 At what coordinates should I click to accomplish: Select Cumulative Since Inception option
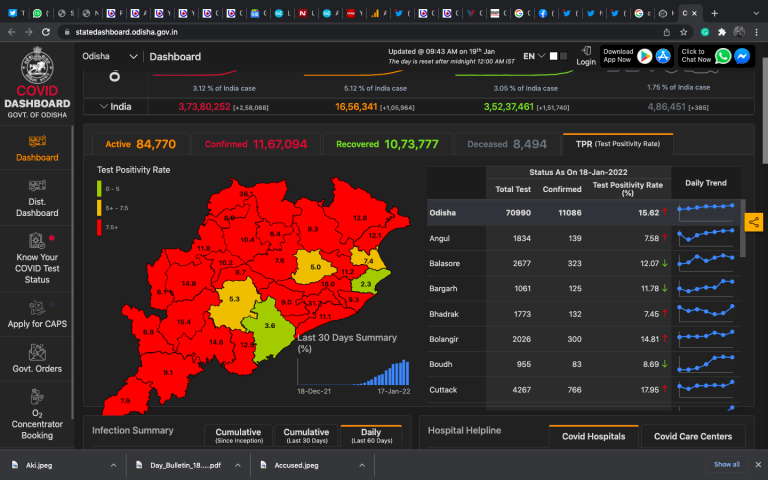point(238,436)
